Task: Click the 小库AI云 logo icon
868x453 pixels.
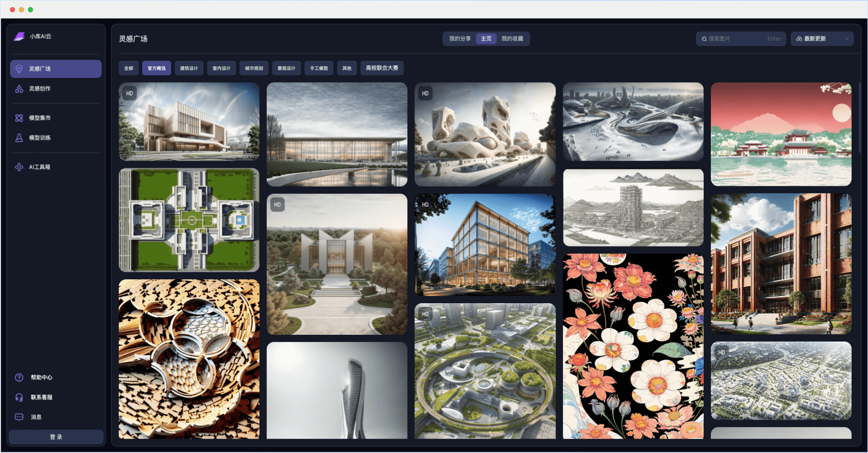Action: 19,37
